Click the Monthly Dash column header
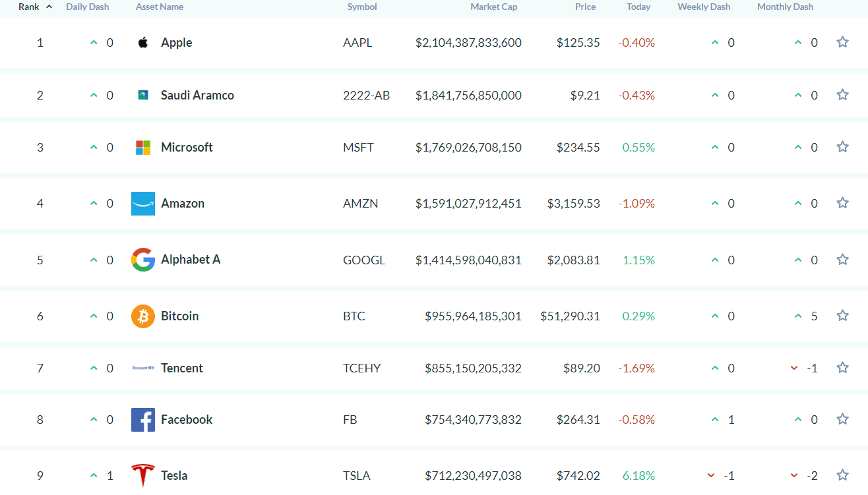Image resolution: width=868 pixels, height=495 pixels. coord(785,7)
